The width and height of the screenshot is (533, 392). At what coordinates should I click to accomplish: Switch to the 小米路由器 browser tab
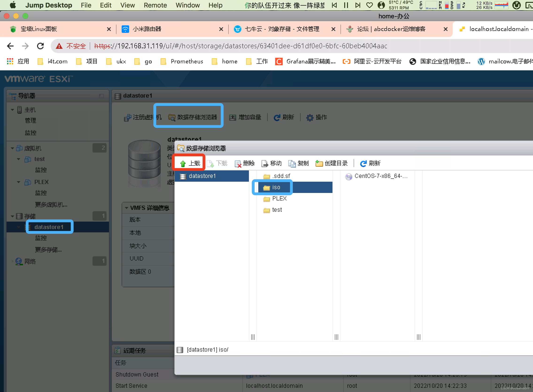click(147, 29)
